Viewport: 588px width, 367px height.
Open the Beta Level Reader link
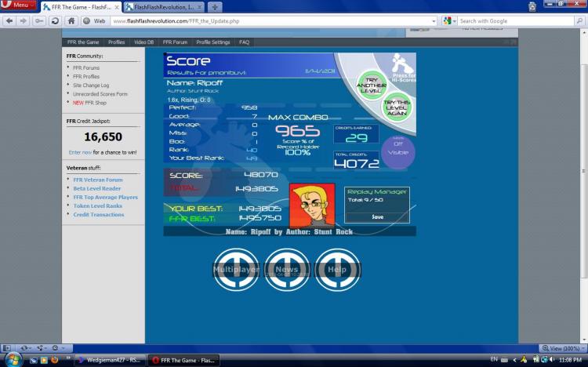[x=97, y=188]
